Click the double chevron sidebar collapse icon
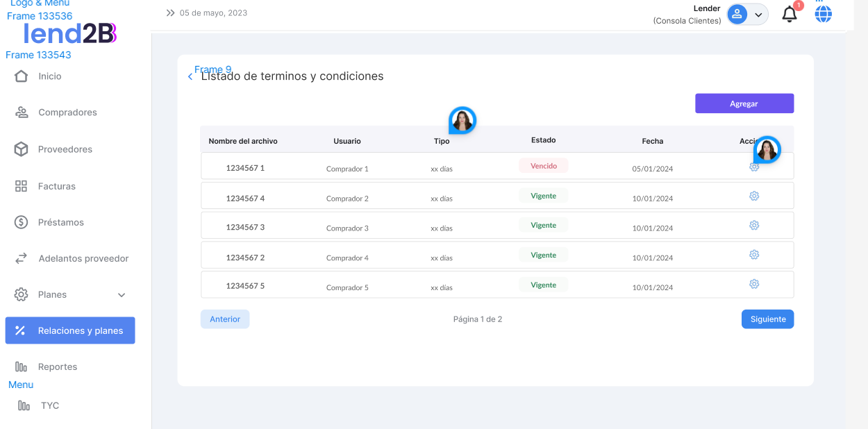This screenshot has width=868, height=429. [170, 13]
